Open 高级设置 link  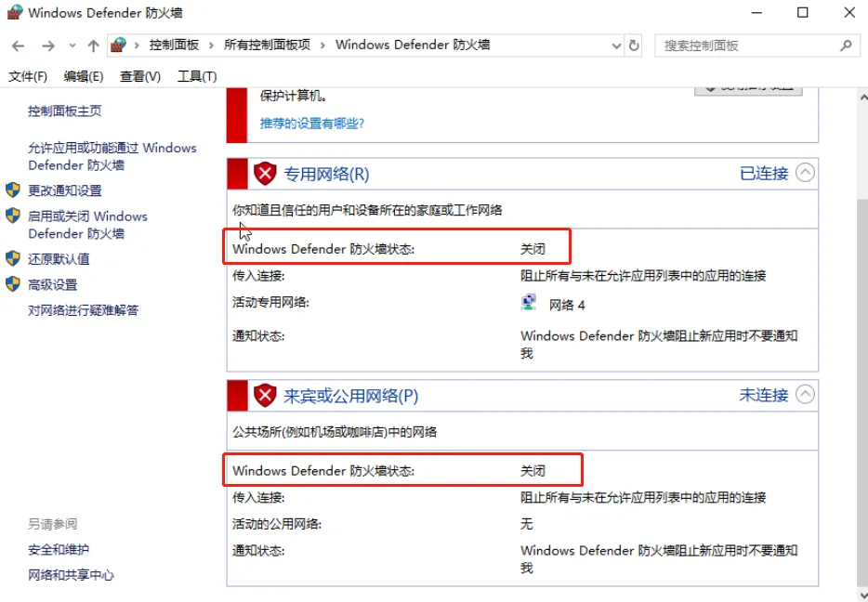[53, 285]
